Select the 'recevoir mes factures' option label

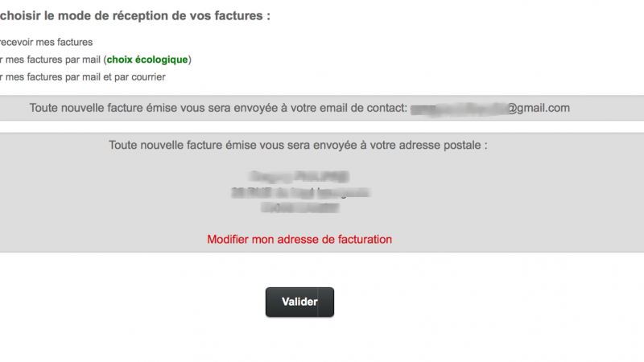[46, 42]
